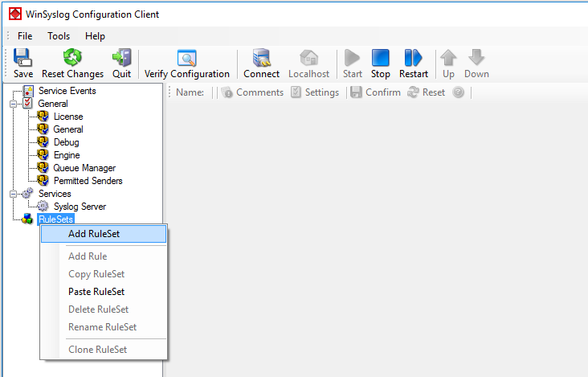Select the highlighted RuleSets tree label
Screen dimensions: 588x377
click(x=55, y=219)
